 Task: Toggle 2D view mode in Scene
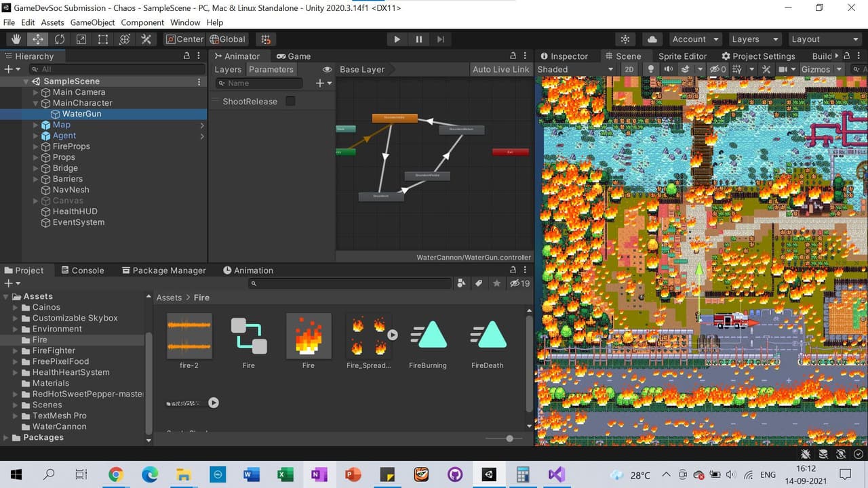point(629,69)
